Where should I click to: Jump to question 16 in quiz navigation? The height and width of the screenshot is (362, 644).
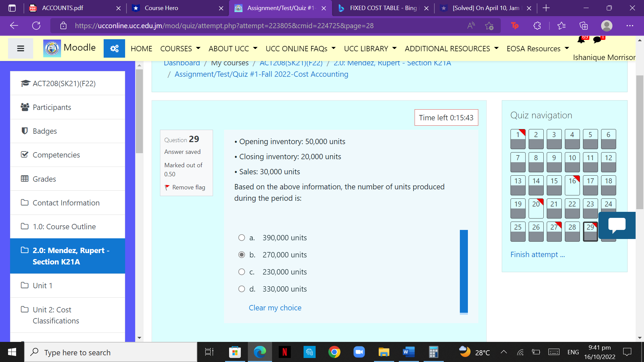click(x=572, y=185)
